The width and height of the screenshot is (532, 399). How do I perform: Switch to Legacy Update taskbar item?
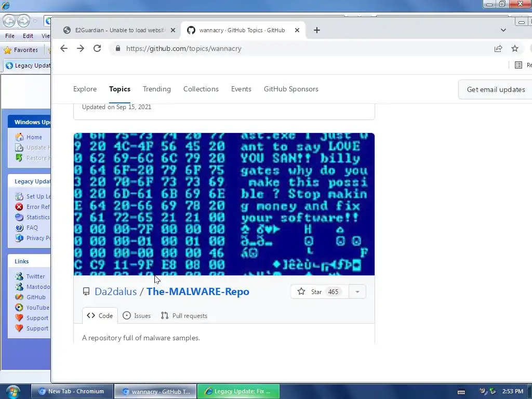[x=238, y=391]
